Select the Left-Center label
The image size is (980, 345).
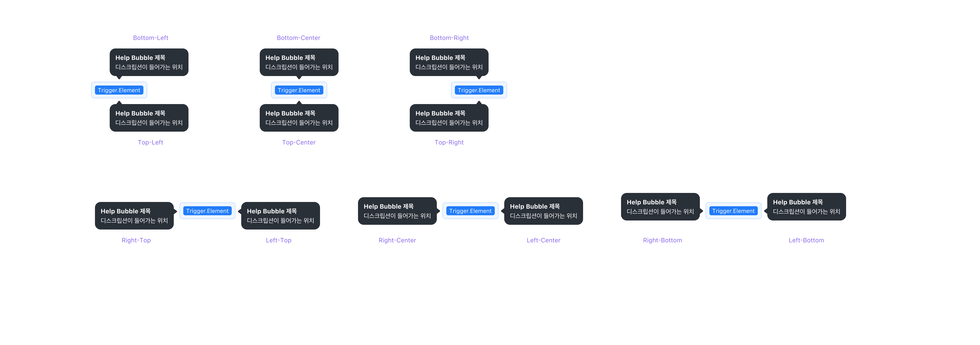click(543, 240)
